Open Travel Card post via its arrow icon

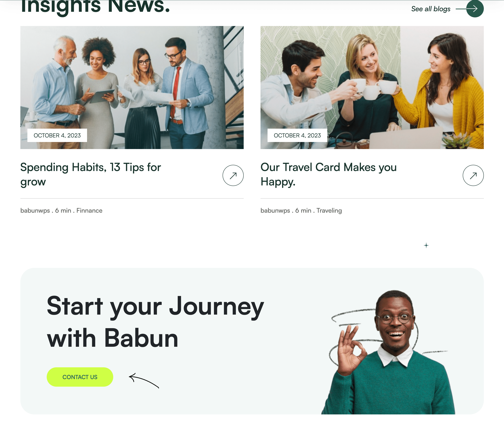pyautogui.click(x=473, y=175)
